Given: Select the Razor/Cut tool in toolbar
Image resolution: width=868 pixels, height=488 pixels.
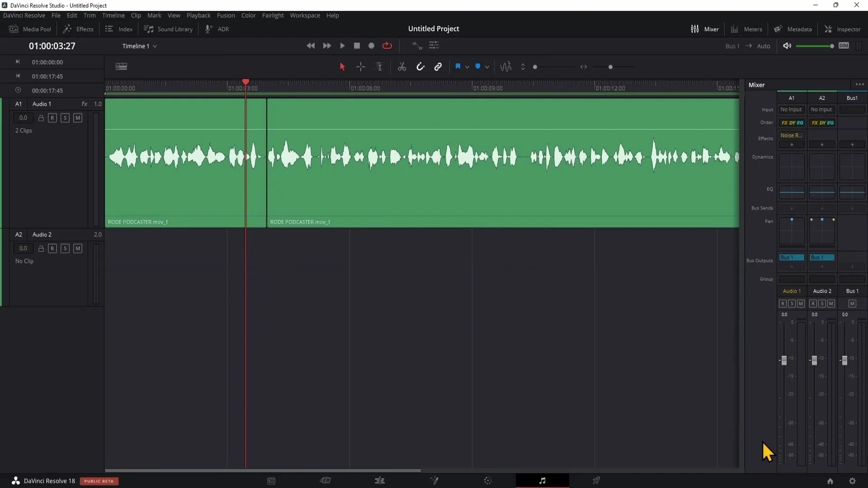Looking at the screenshot, I should point(402,66).
